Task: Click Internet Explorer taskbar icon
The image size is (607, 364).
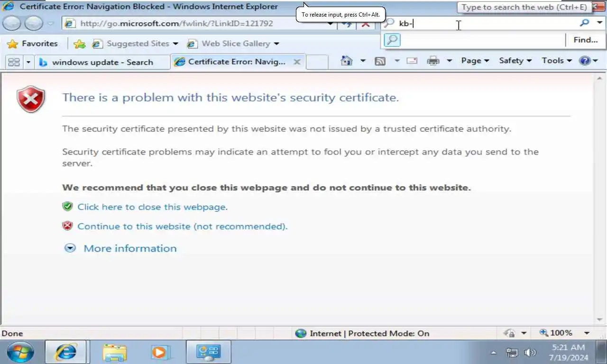Action: (66, 352)
